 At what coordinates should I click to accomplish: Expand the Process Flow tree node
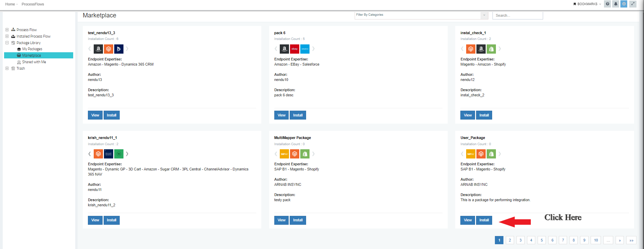7,30
